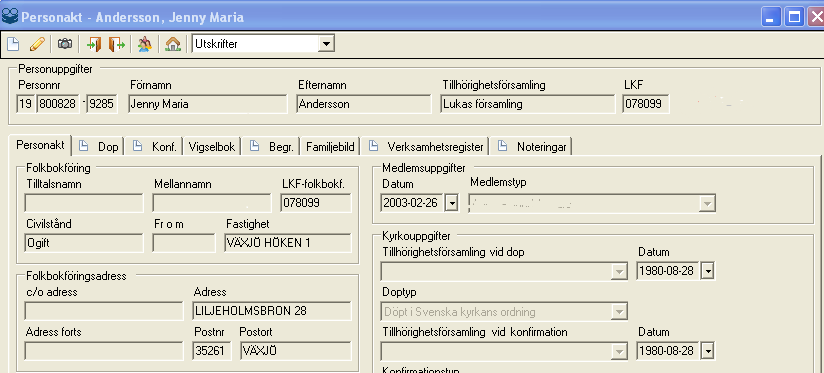This screenshot has height=373, width=824.
Task: Click the Efternamn field Andersson
Action: [364, 104]
